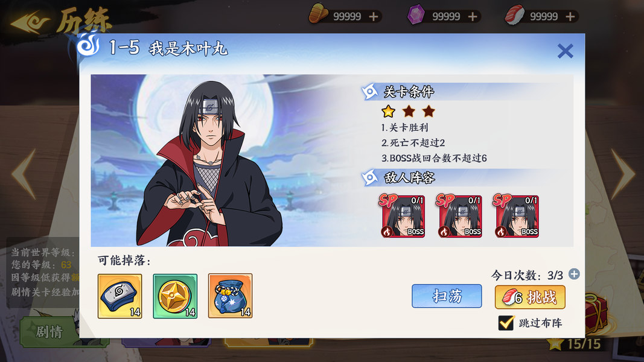Start the stage with 挑战 button

pyautogui.click(x=531, y=297)
